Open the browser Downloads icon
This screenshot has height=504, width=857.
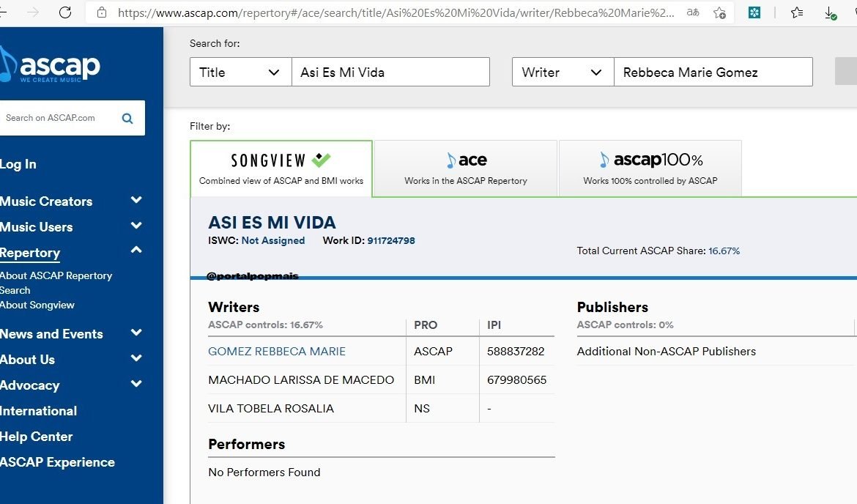(x=829, y=12)
